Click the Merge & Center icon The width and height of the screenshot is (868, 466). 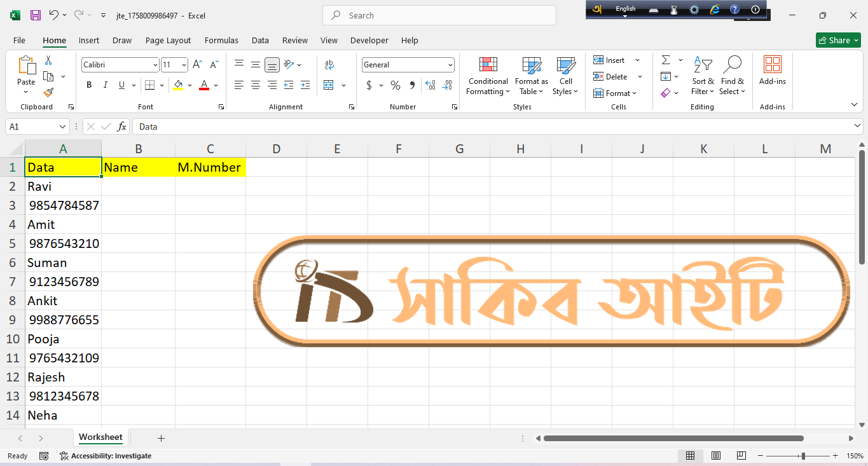pyautogui.click(x=329, y=85)
